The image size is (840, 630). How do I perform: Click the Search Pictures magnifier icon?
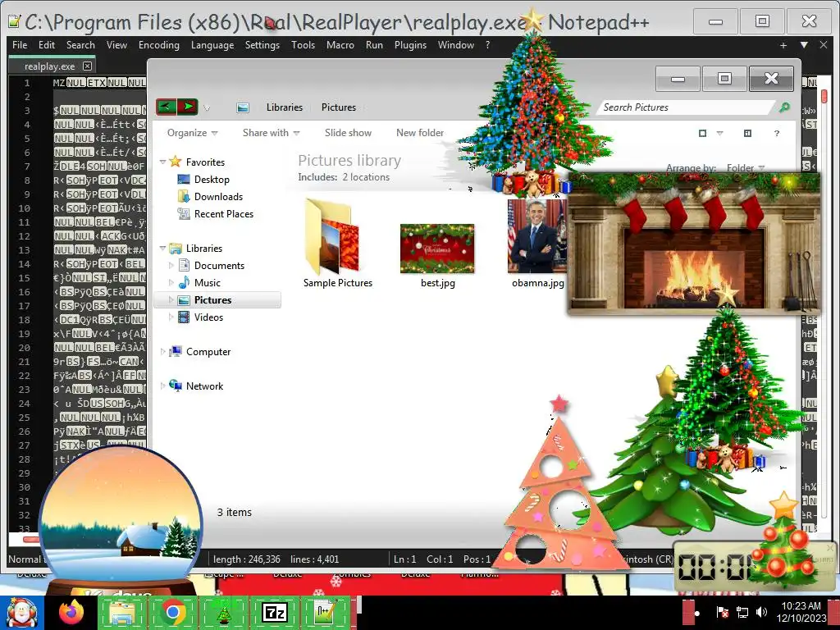(784, 107)
